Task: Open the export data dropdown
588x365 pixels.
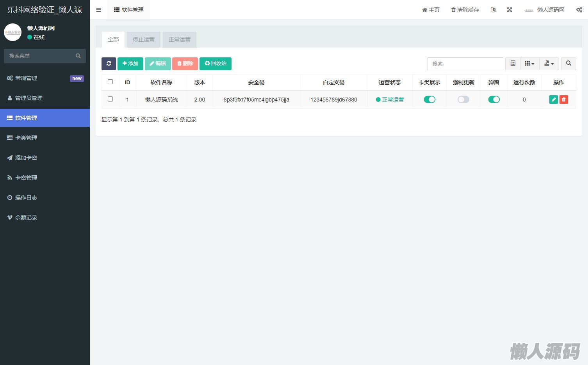Action: [x=549, y=64]
